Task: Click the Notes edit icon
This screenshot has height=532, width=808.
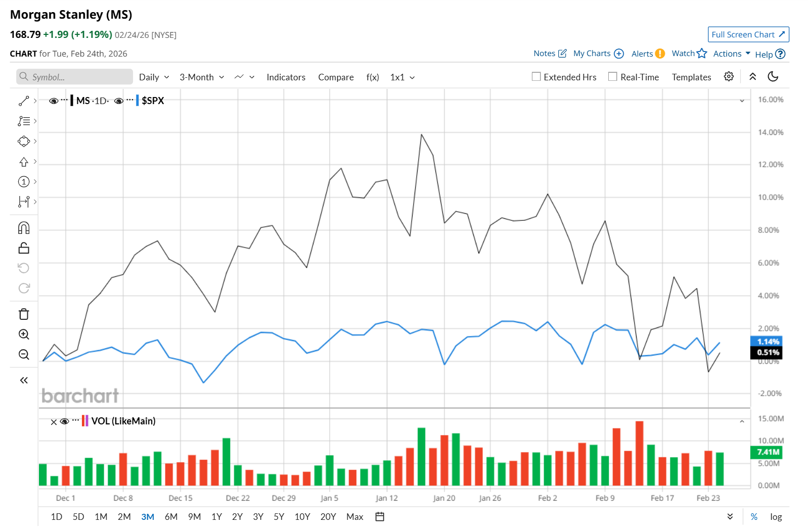Action: click(x=562, y=54)
